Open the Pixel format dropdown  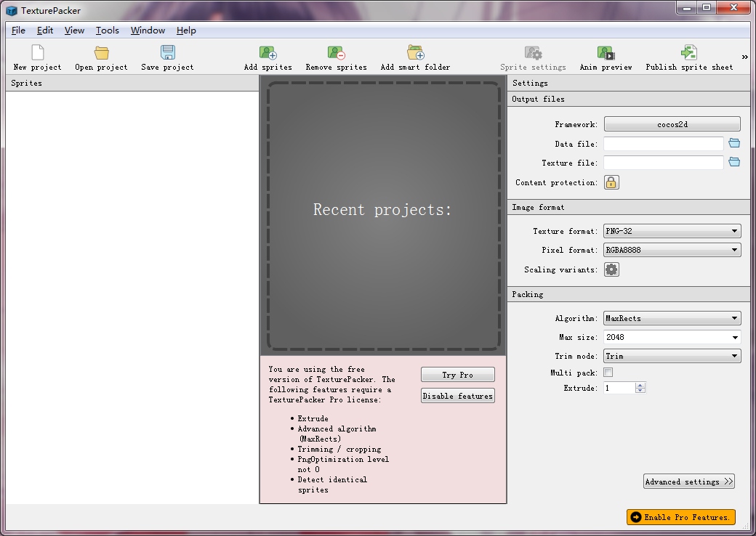point(672,250)
